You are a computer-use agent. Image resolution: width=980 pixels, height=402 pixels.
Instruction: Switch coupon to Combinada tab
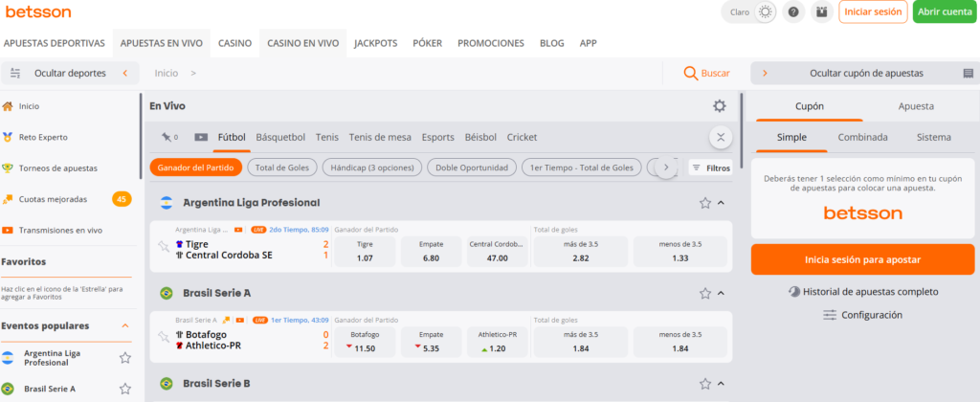pyautogui.click(x=863, y=138)
